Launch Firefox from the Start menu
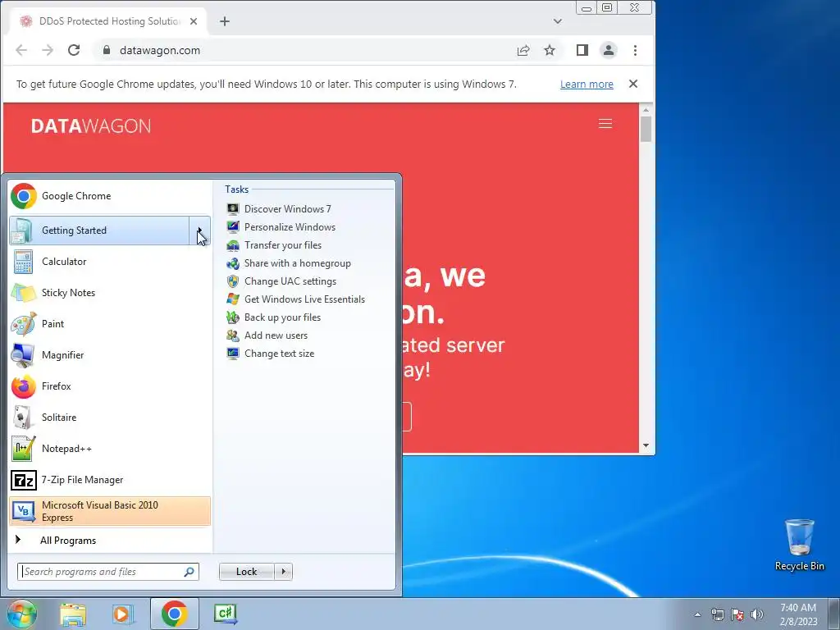The image size is (840, 630). coord(110,386)
